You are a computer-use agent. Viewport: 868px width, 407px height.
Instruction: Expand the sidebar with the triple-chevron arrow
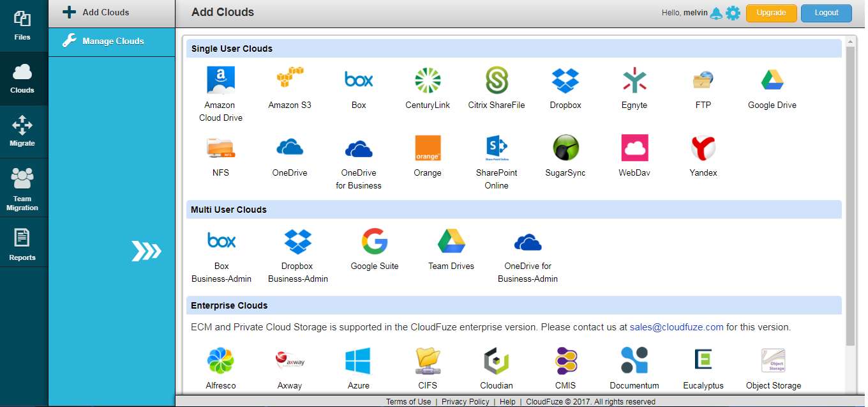[x=146, y=252]
